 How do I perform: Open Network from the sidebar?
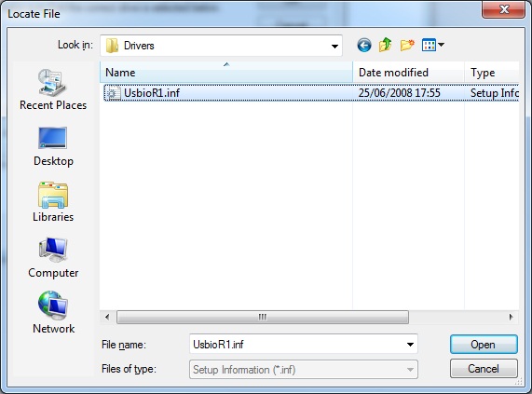[53, 313]
